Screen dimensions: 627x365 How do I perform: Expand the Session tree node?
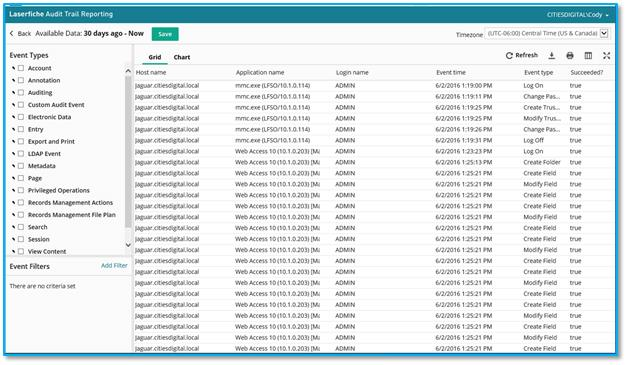13,239
